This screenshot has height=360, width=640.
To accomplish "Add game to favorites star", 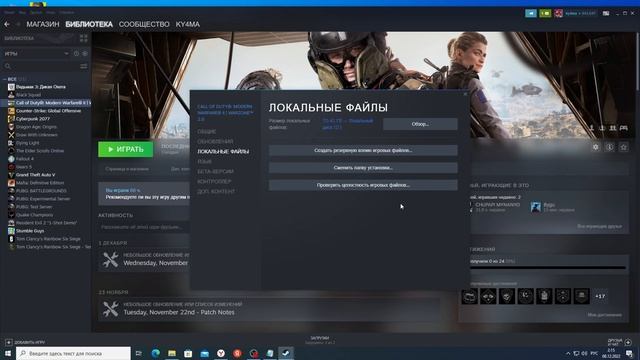I will click(623, 147).
